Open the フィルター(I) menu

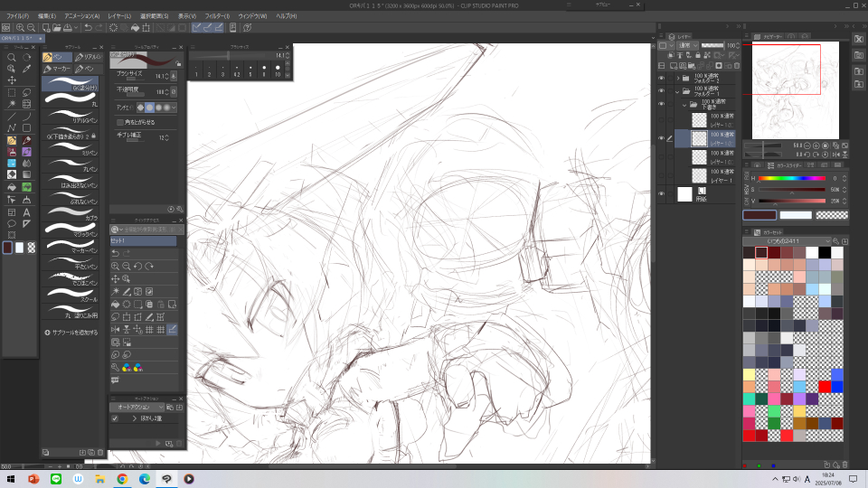[x=217, y=16]
